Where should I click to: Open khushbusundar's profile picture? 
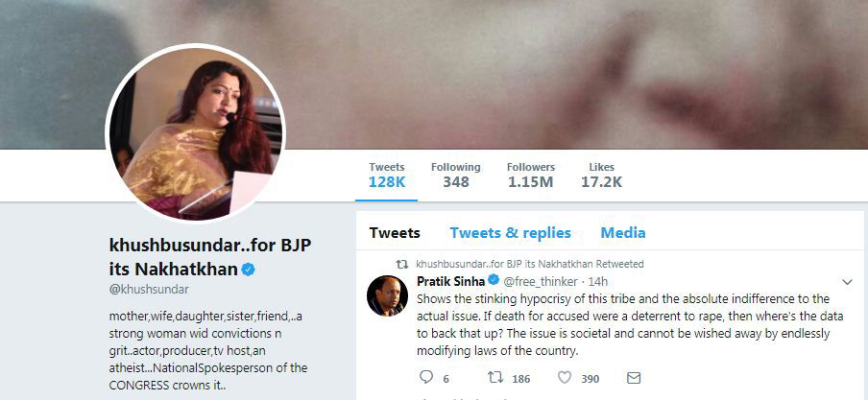(x=196, y=133)
